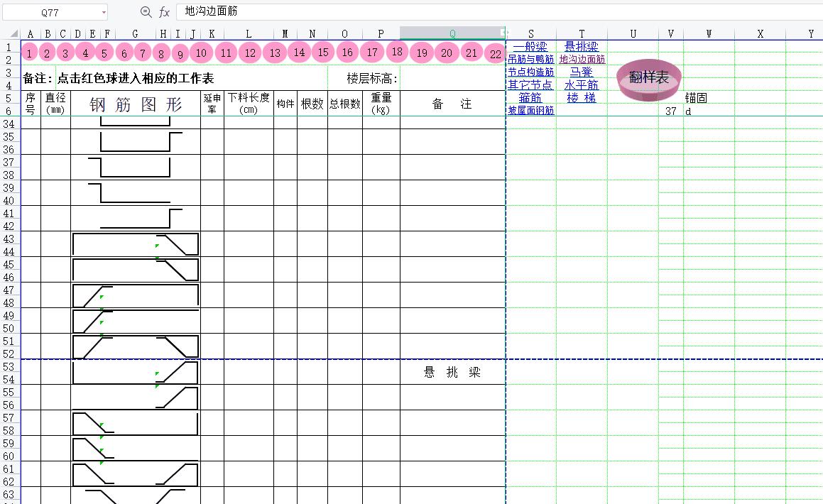
Task: Follow the 悬挑梁 link
Action: coord(581,47)
